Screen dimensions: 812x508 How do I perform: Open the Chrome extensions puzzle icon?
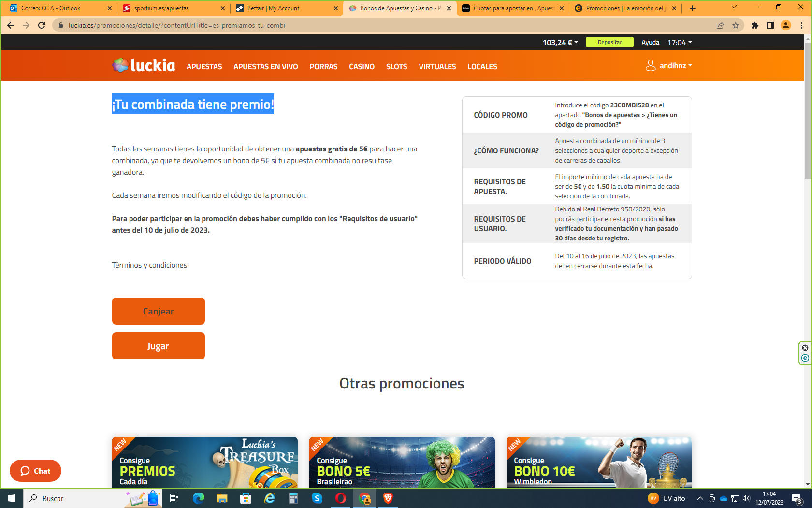click(x=755, y=25)
